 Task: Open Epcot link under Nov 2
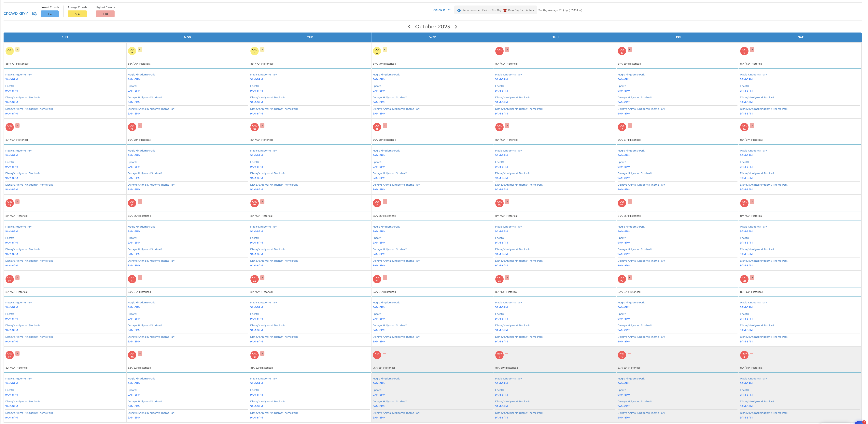[500, 390]
